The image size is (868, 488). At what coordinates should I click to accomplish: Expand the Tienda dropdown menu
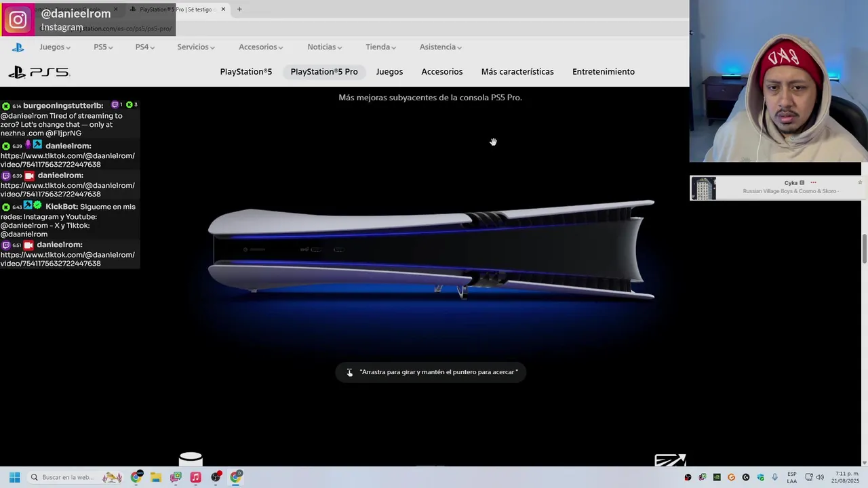(381, 47)
